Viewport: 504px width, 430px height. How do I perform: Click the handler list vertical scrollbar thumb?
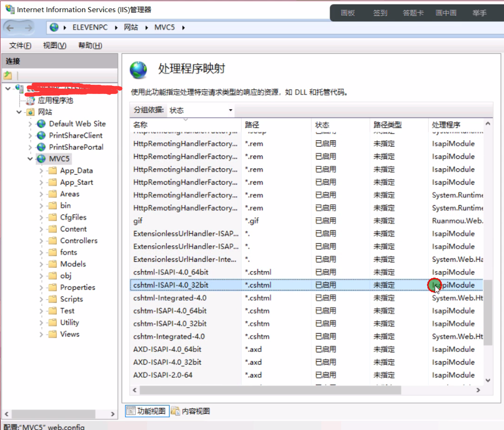488,312
